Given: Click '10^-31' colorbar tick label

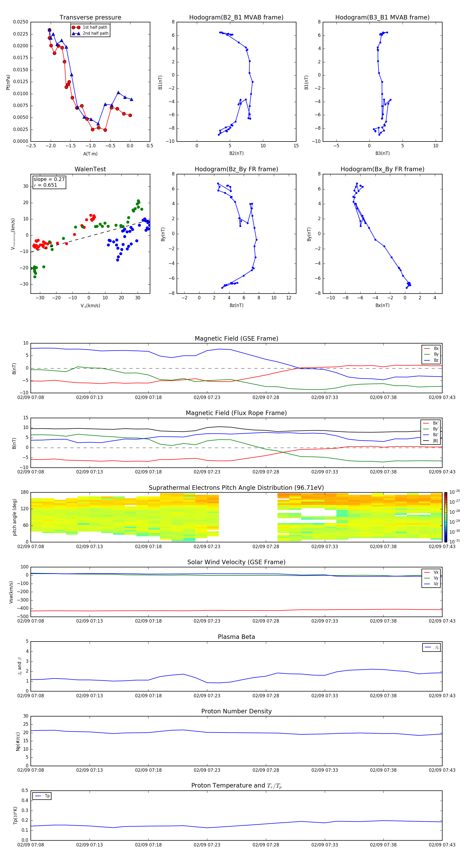Looking at the screenshot, I should click(455, 542).
